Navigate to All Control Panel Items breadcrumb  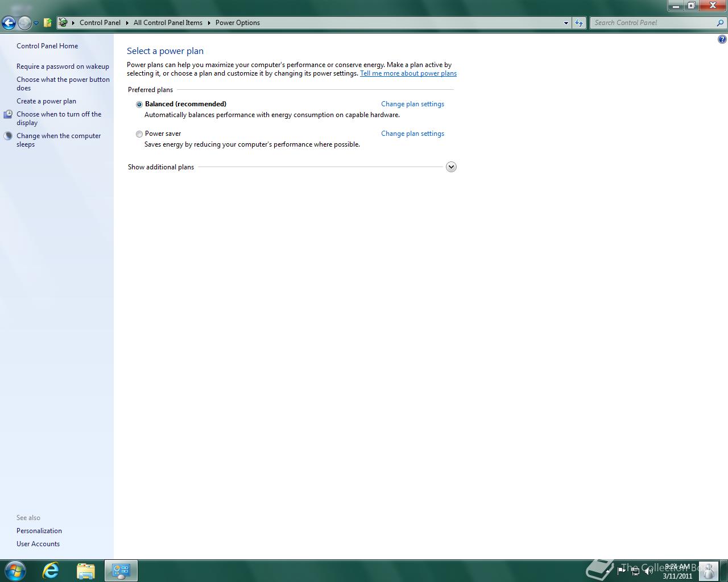168,23
